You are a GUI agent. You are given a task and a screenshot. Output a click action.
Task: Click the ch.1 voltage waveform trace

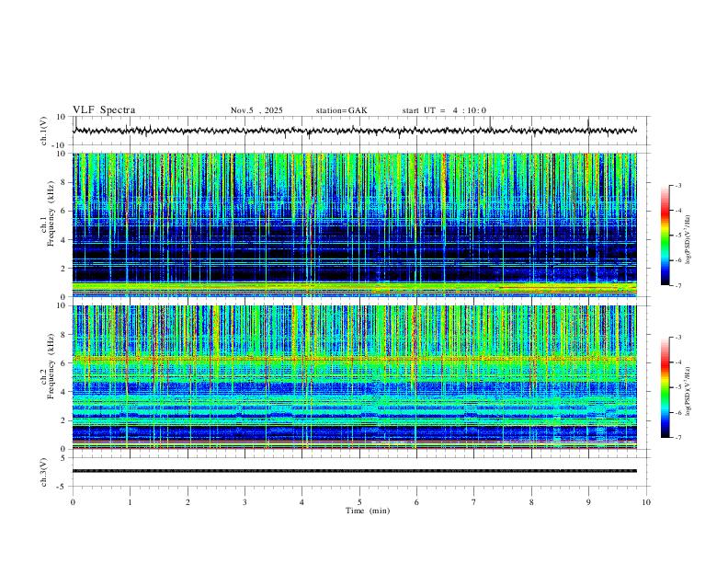point(355,131)
